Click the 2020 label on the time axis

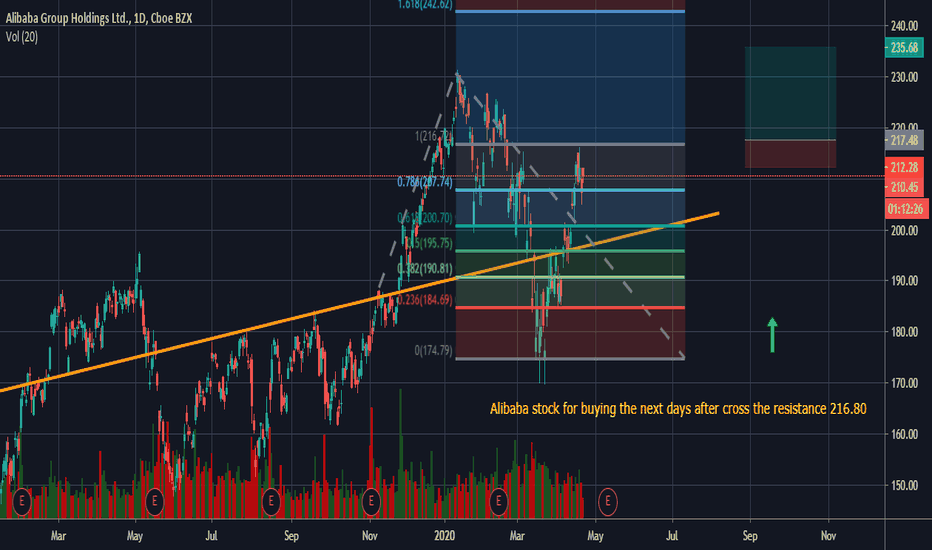[x=445, y=536]
